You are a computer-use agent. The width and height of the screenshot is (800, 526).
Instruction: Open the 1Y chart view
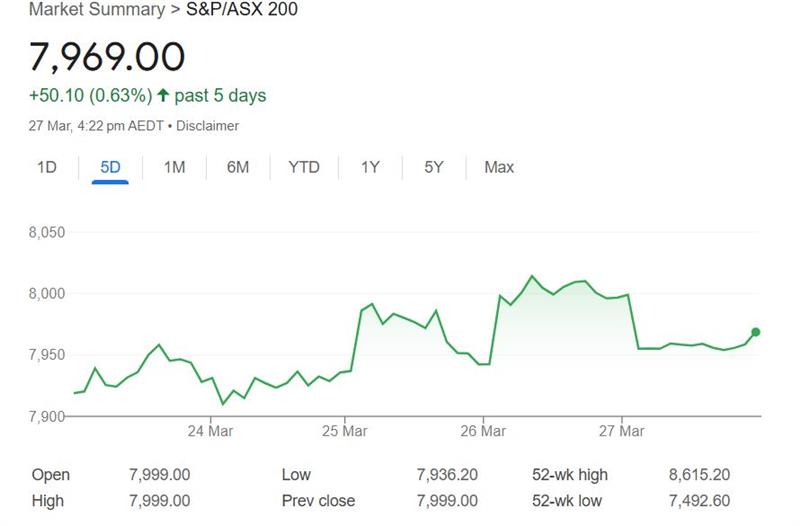click(370, 167)
